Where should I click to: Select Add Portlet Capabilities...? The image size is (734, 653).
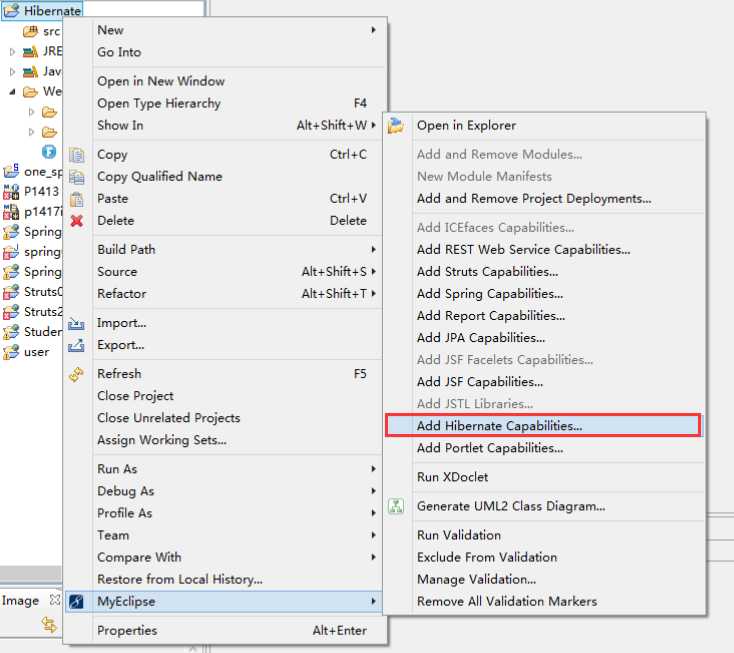(544, 448)
